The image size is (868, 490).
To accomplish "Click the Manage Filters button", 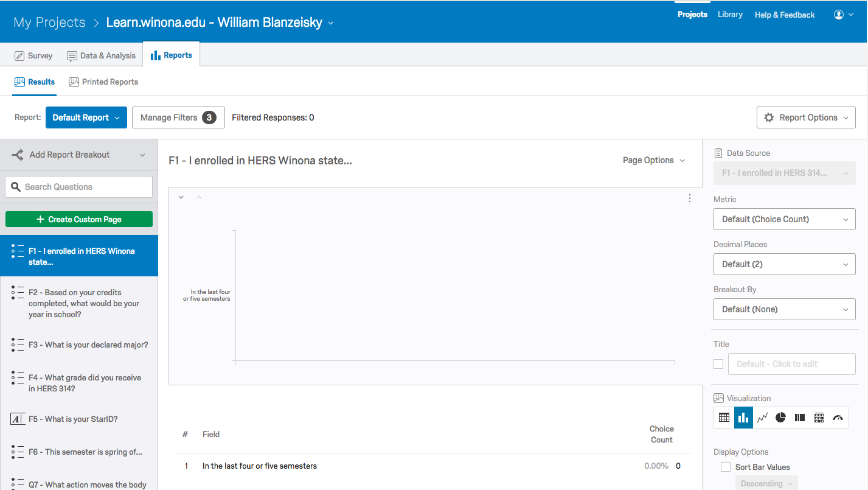I will [178, 117].
